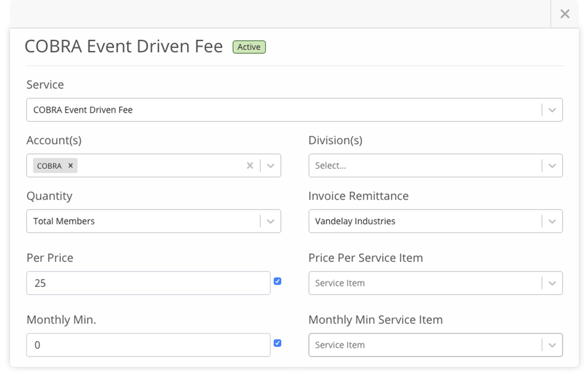Expand the Account(s) dropdown arrow
588x377 pixels.
271,166
